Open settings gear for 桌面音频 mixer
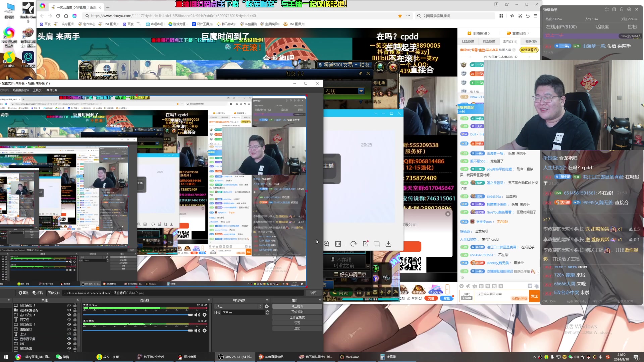The image size is (644, 362). pos(205,330)
